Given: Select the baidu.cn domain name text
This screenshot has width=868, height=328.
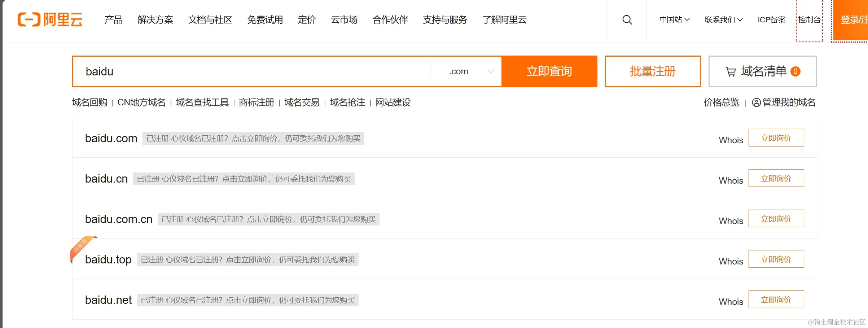Looking at the screenshot, I should (106, 179).
